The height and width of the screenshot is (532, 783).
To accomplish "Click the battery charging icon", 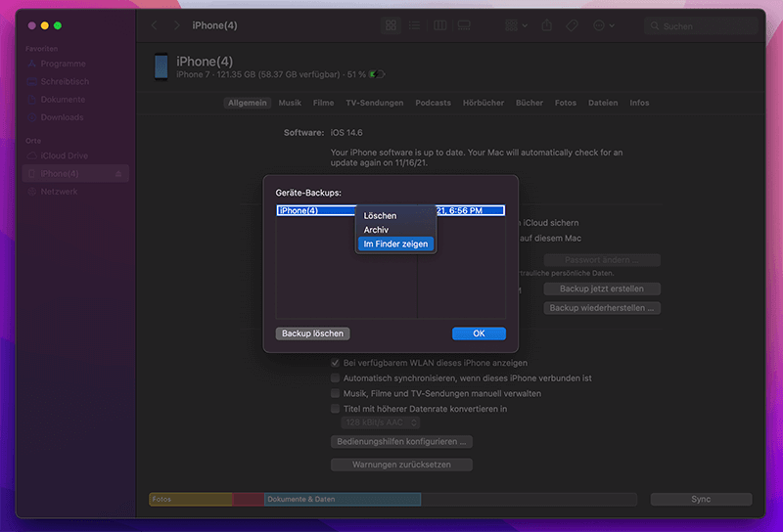I will pyautogui.click(x=377, y=74).
